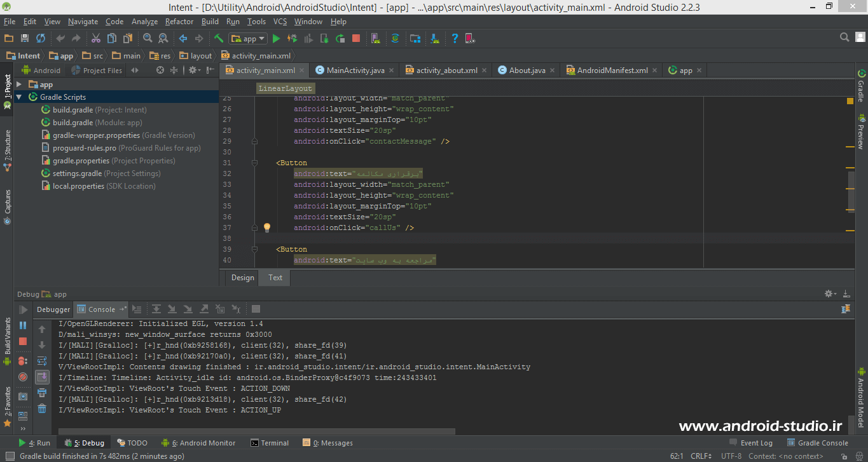Switch to the MainActivity.java tab
This screenshot has width=868, height=462.
(355, 71)
